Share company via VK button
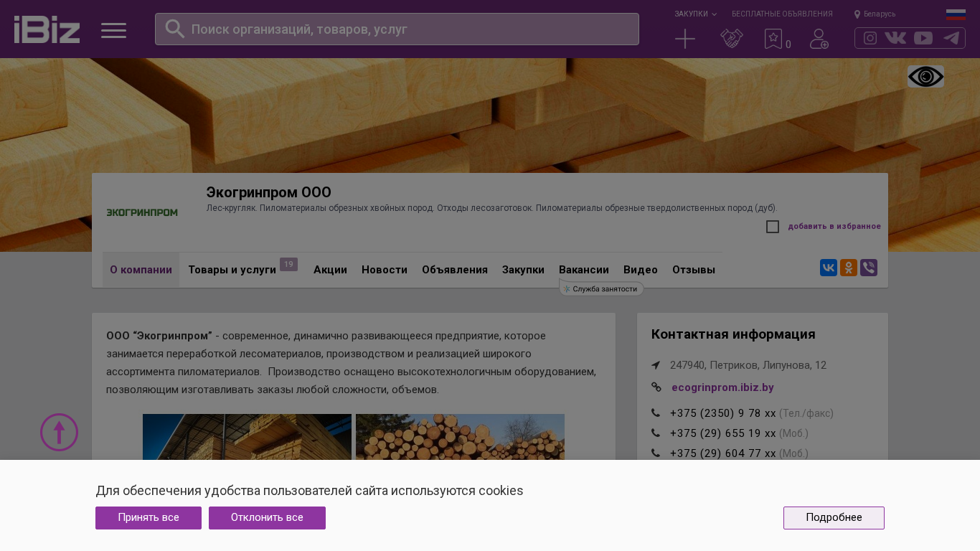The width and height of the screenshot is (980, 551). [x=829, y=268]
